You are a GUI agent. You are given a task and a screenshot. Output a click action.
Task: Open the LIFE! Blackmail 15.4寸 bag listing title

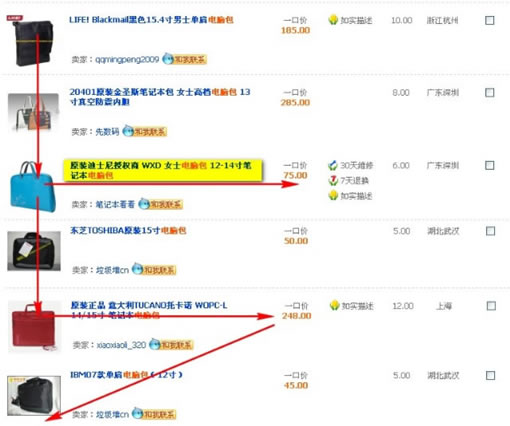151,20
